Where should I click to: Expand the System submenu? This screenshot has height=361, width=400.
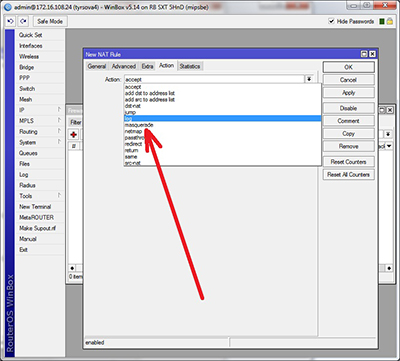tap(40, 142)
